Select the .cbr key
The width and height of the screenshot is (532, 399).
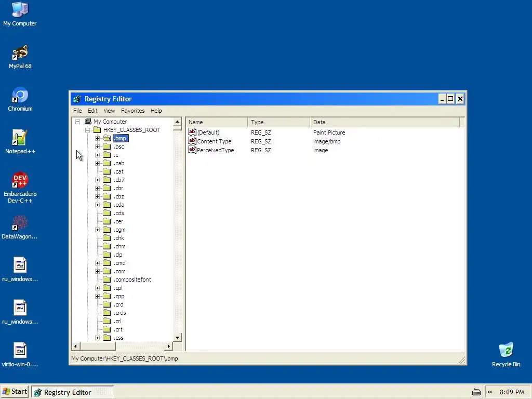click(x=118, y=188)
